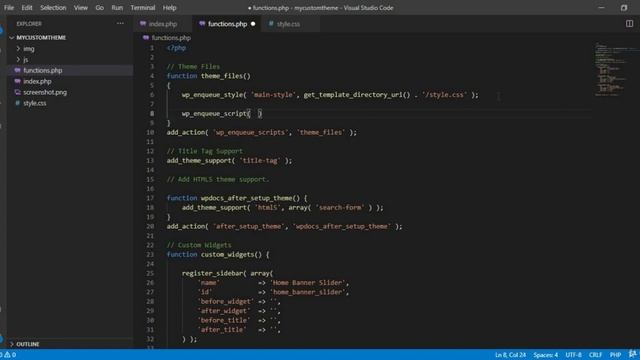
Task: Click the split editor right icon
Action: point(629,24)
